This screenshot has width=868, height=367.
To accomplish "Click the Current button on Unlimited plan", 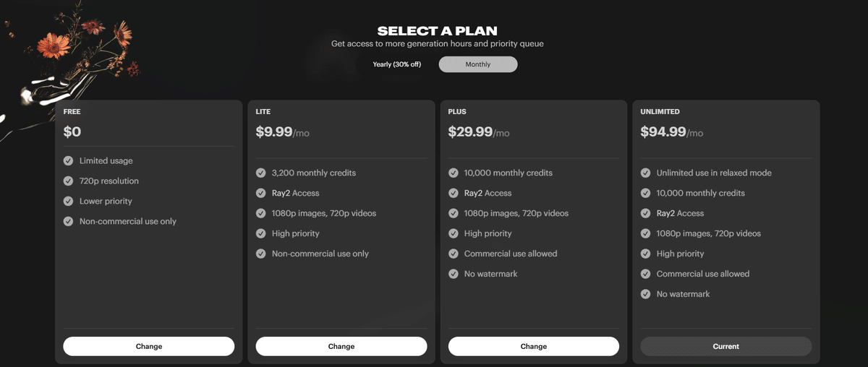I will [x=726, y=347].
